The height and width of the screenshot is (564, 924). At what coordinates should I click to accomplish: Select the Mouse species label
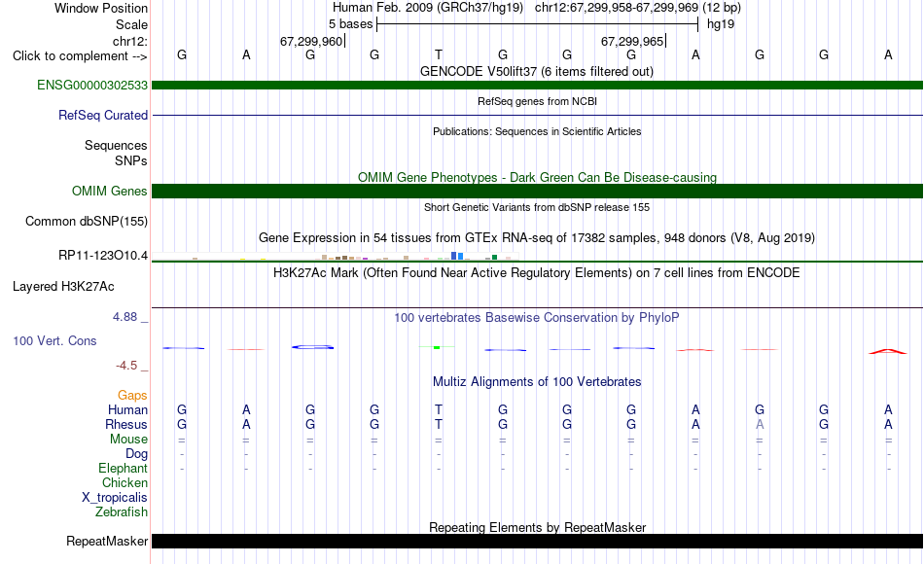pyautogui.click(x=128, y=440)
